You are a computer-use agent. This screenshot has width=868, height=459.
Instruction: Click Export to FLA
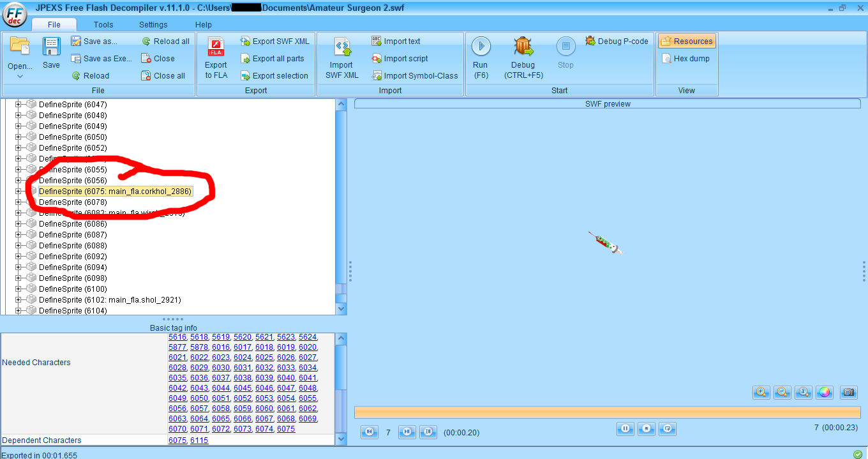[x=216, y=57]
